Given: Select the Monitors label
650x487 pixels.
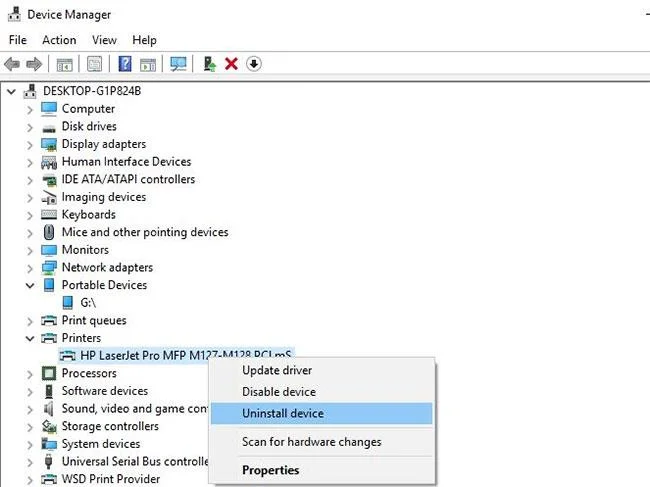Looking at the screenshot, I should (85, 250).
